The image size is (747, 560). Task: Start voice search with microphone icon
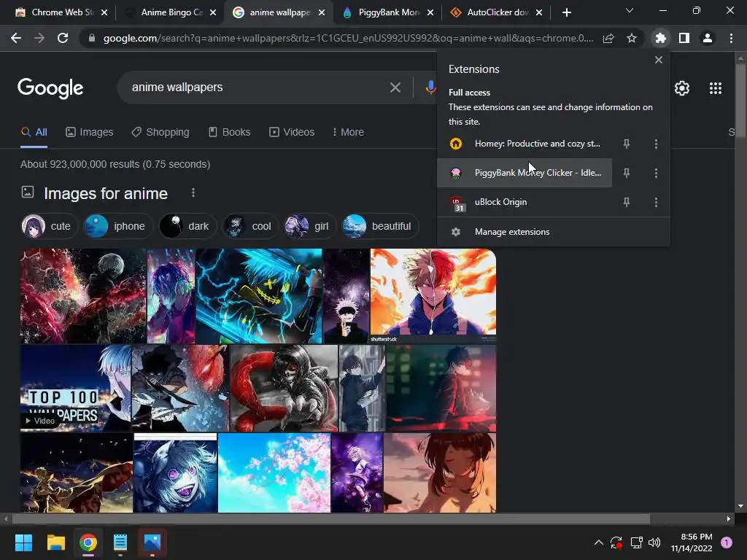pyautogui.click(x=430, y=87)
